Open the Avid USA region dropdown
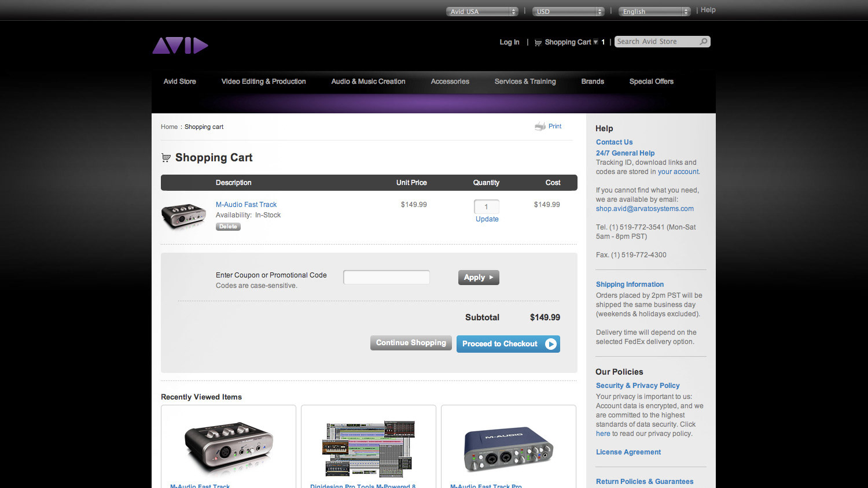The image size is (868, 488). pos(482,12)
